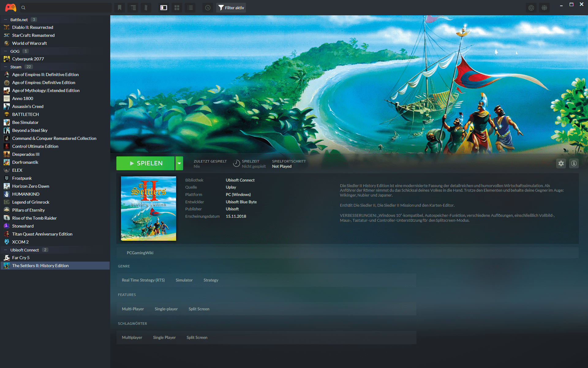Select XCOM 2
This screenshot has width=588, height=368.
pos(55,242)
